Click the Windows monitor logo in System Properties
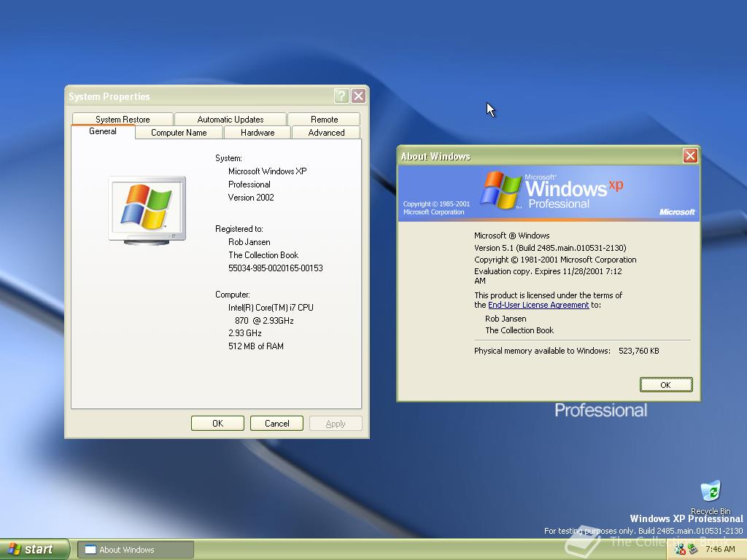Viewport: 747px width, 560px height. (147, 211)
